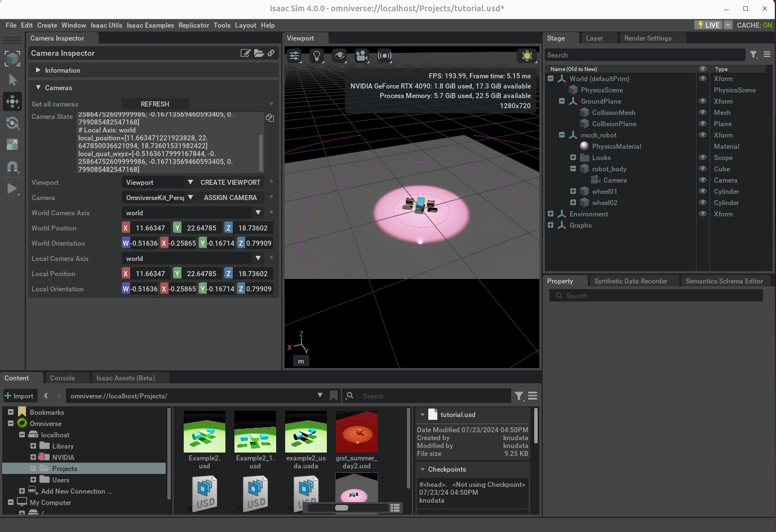The width and height of the screenshot is (776, 532).
Task: Open Stage panel options hamburger menu
Action: (767, 55)
